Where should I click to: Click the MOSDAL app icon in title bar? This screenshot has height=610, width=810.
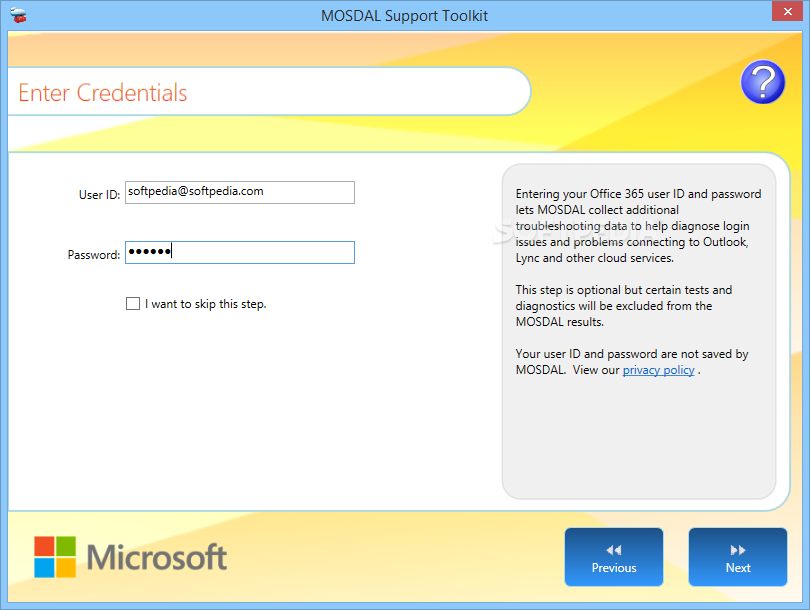pyautogui.click(x=18, y=15)
